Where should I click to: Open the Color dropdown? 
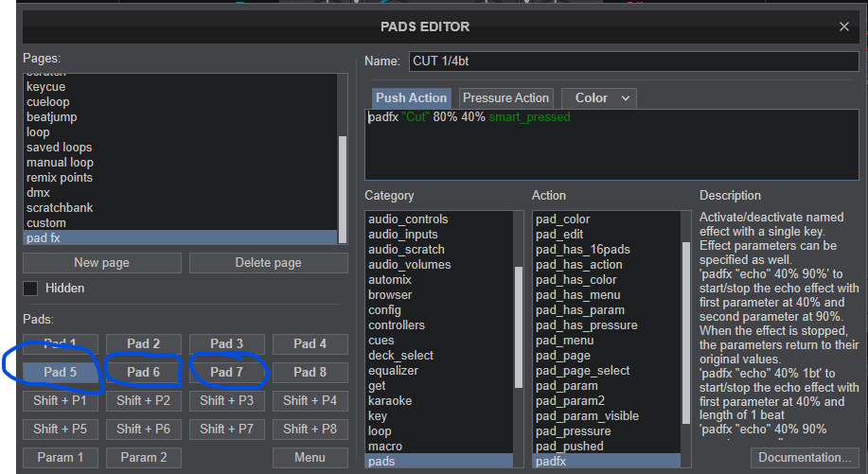coord(598,98)
